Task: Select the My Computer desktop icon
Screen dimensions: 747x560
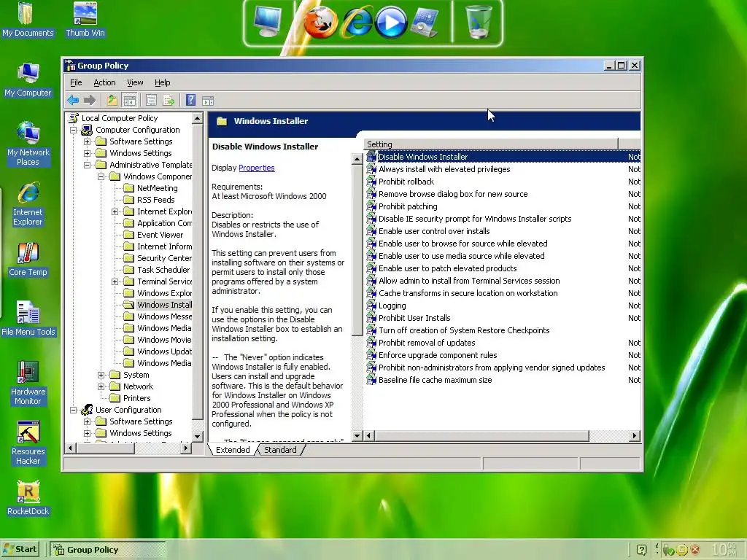Action: click(28, 79)
